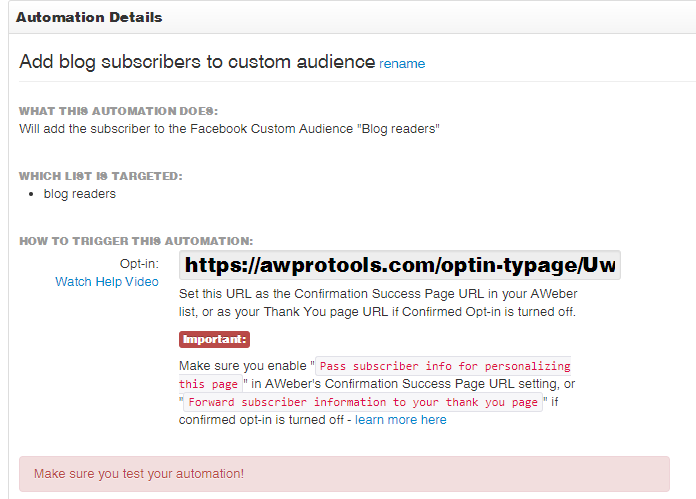Viewport: 696px width, 499px height.
Task: Click the rename link beside automation title
Action: pos(402,63)
